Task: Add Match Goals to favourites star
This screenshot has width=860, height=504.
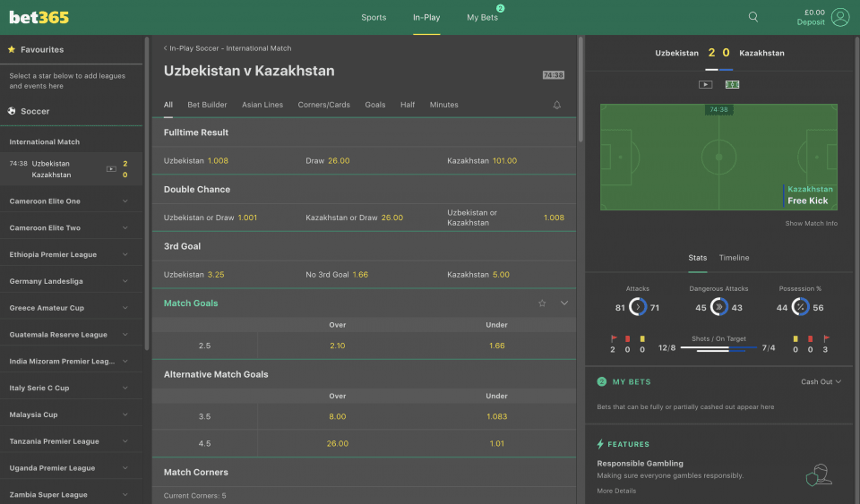Action: [x=542, y=303]
